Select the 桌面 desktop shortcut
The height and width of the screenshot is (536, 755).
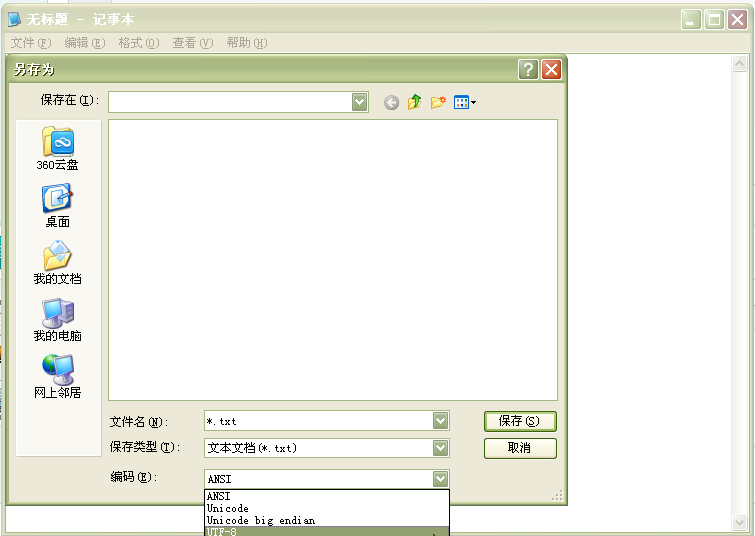point(57,206)
